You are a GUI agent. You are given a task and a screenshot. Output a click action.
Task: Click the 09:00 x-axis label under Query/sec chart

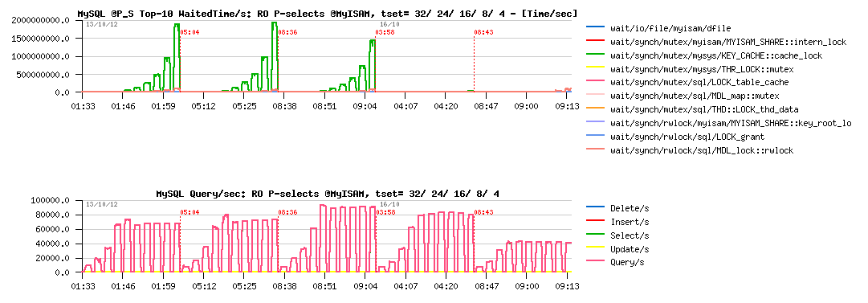tap(528, 287)
